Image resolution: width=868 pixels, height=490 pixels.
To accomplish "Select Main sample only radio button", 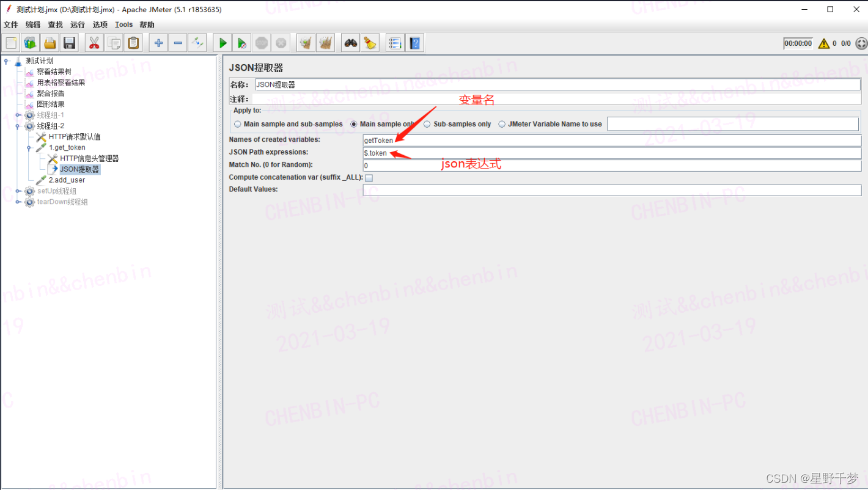I will tap(354, 124).
